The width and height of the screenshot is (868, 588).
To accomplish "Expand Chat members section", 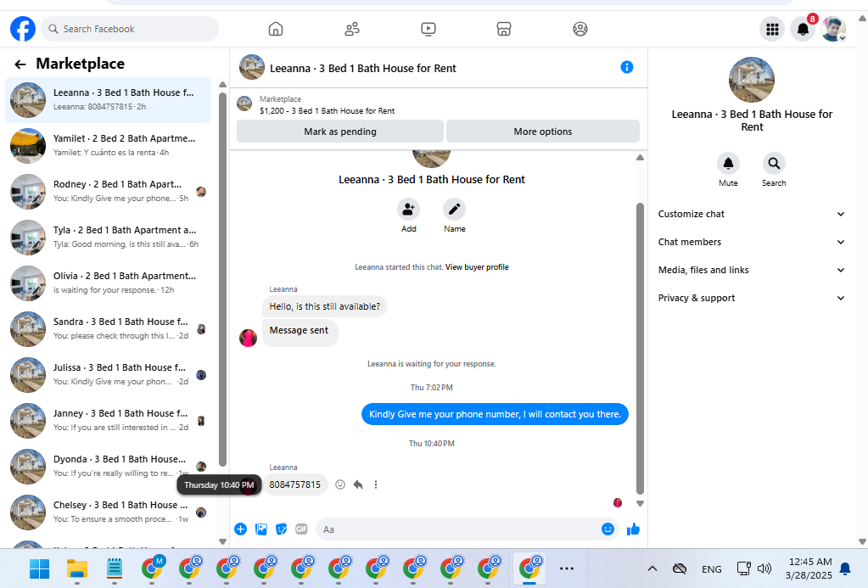I will 751,242.
